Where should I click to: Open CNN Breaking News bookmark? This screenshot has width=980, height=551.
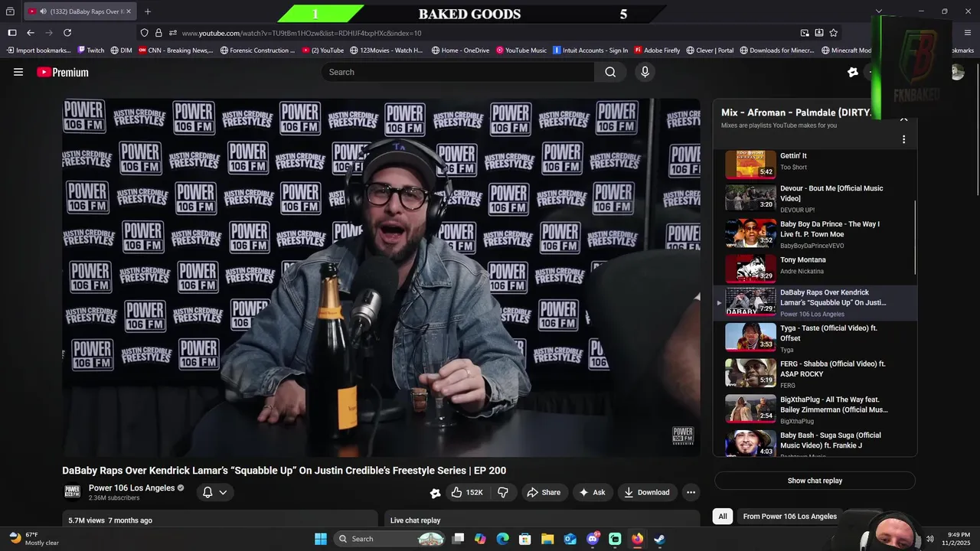(175, 51)
